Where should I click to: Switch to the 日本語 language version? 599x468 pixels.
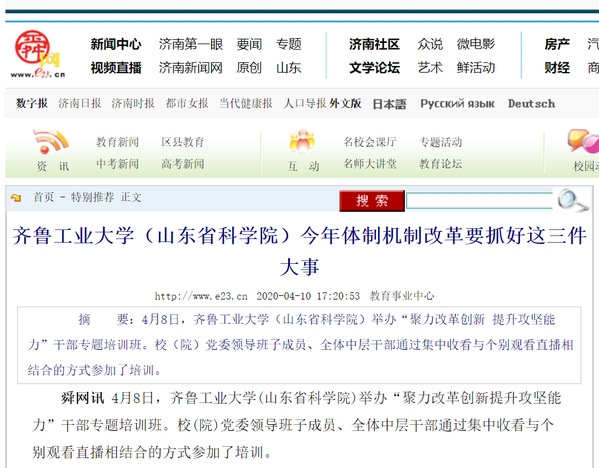389,104
